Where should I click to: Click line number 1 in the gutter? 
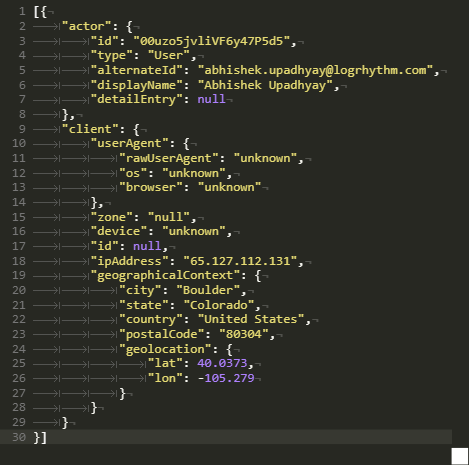point(22,12)
